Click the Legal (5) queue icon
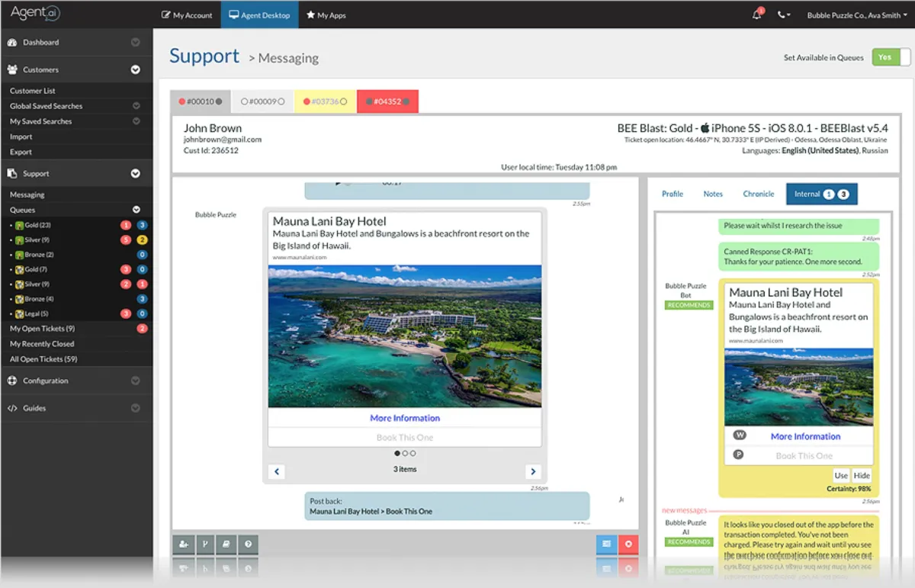The height and width of the screenshot is (588, 915). (19, 313)
